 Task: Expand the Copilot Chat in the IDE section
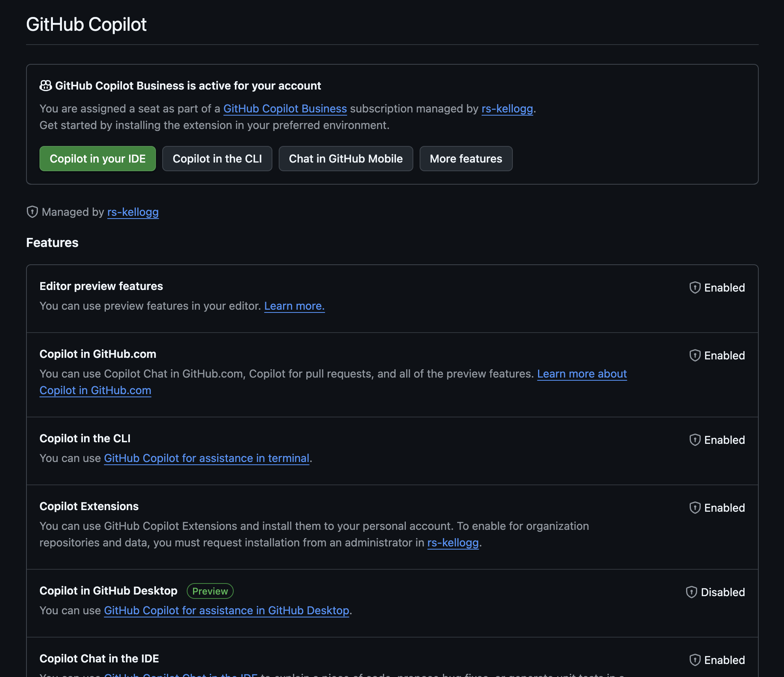coord(99,658)
